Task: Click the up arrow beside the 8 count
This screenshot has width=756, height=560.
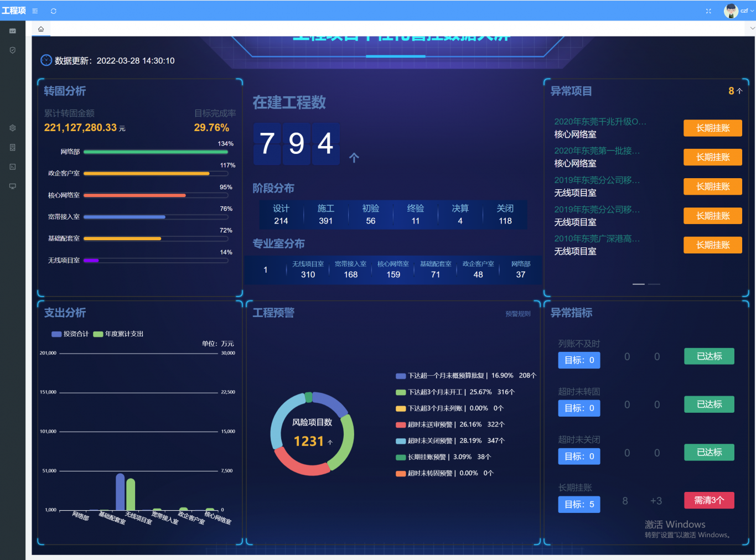Action: (739, 91)
